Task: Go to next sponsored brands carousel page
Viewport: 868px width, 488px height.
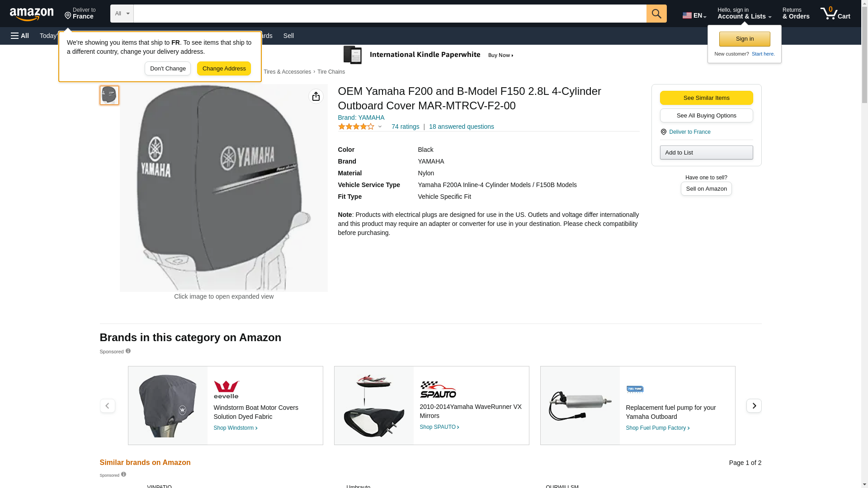Action: [754, 406]
